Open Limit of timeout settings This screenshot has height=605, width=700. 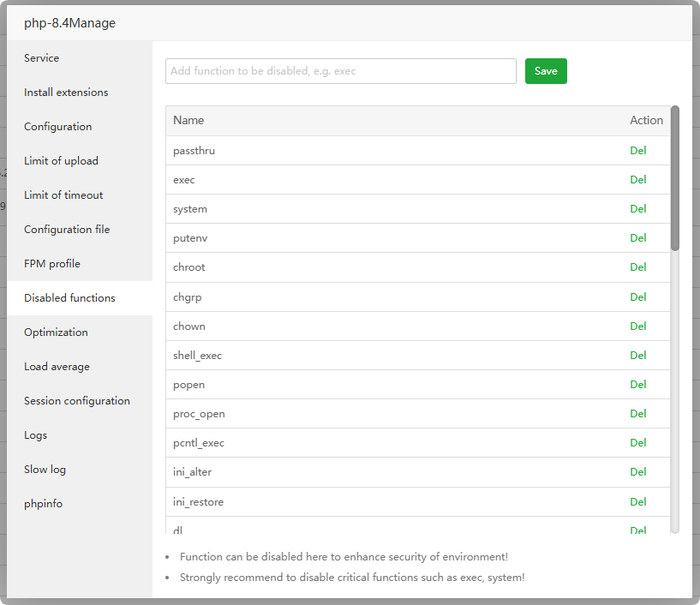point(63,195)
